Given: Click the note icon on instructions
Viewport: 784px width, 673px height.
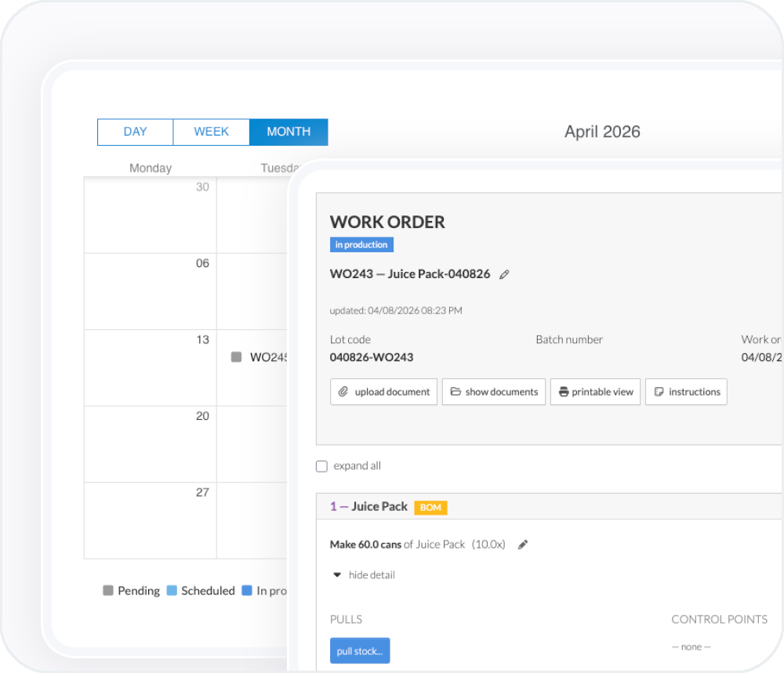Looking at the screenshot, I should pyautogui.click(x=659, y=392).
